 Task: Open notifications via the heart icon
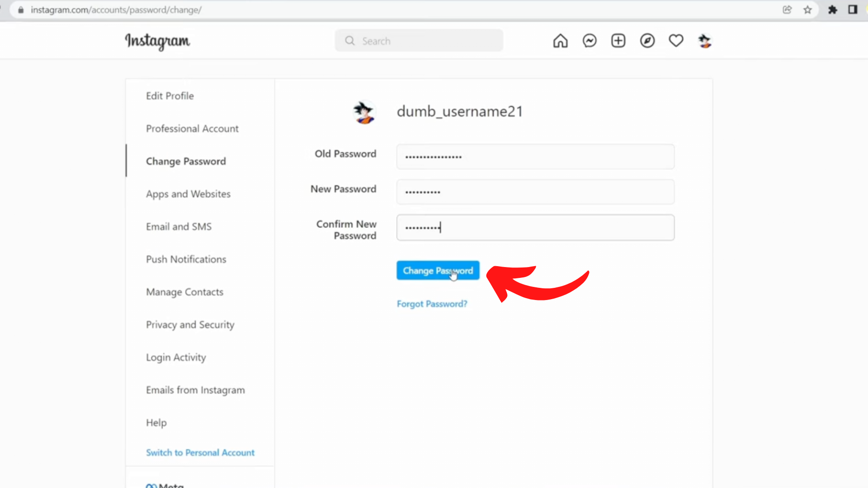(x=676, y=41)
